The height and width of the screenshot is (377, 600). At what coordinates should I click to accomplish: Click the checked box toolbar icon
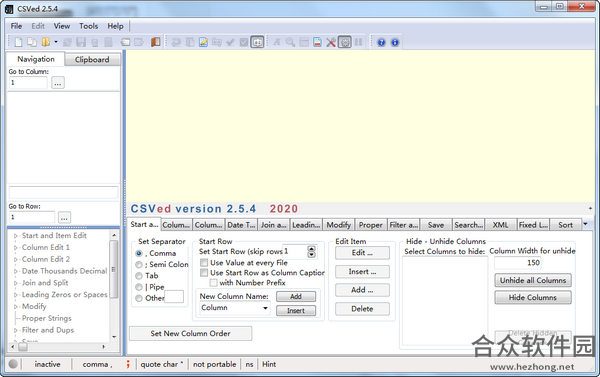pyautogui.click(x=244, y=42)
